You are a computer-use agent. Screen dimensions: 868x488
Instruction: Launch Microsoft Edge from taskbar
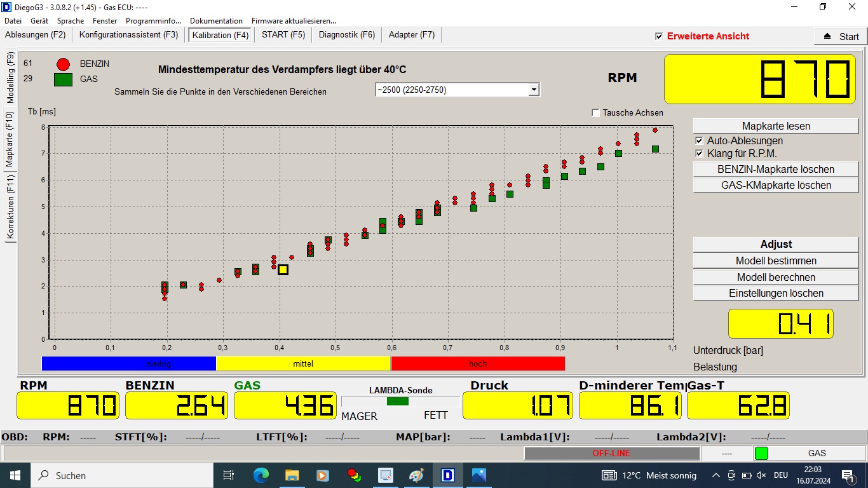click(x=261, y=475)
